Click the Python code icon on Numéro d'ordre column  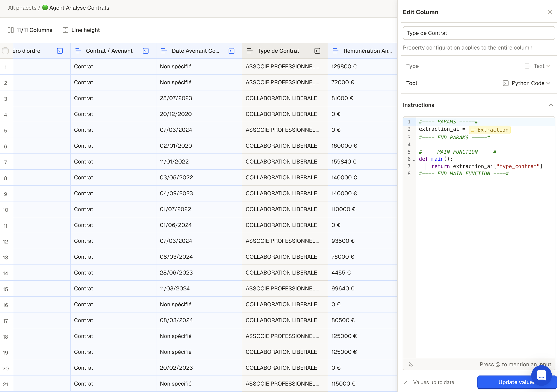(60, 51)
